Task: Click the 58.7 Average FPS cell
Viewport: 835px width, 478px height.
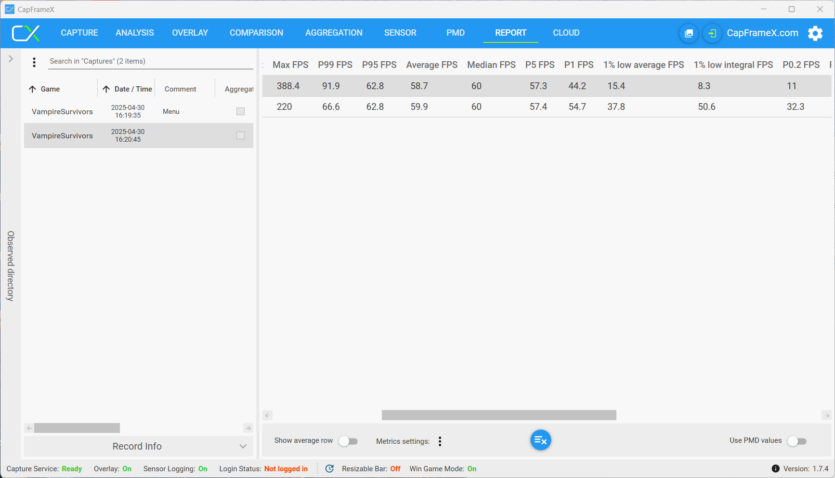Action: [419, 86]
